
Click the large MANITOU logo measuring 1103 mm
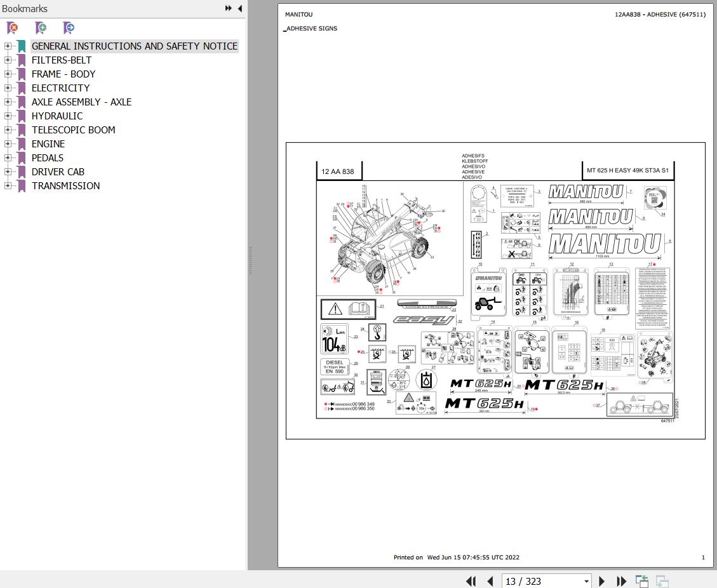coord(605,244)
